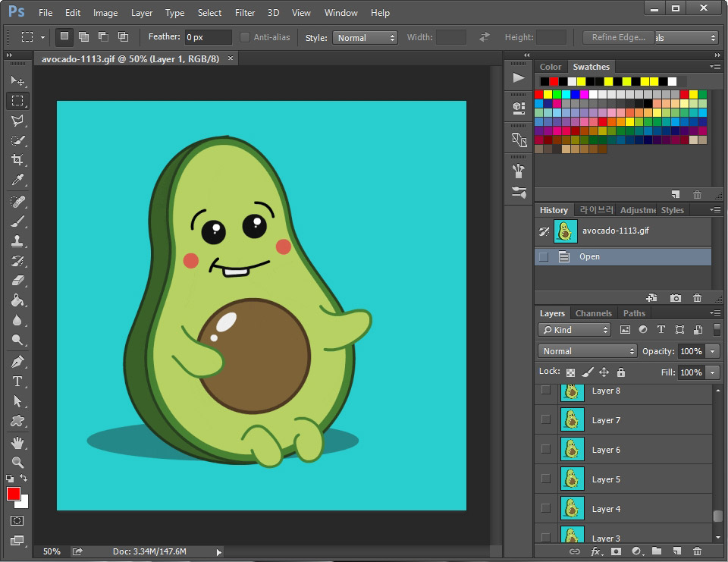Click the 50% zoom level field
The width and height of the screenshot is (728, 562).
(52, 551)
